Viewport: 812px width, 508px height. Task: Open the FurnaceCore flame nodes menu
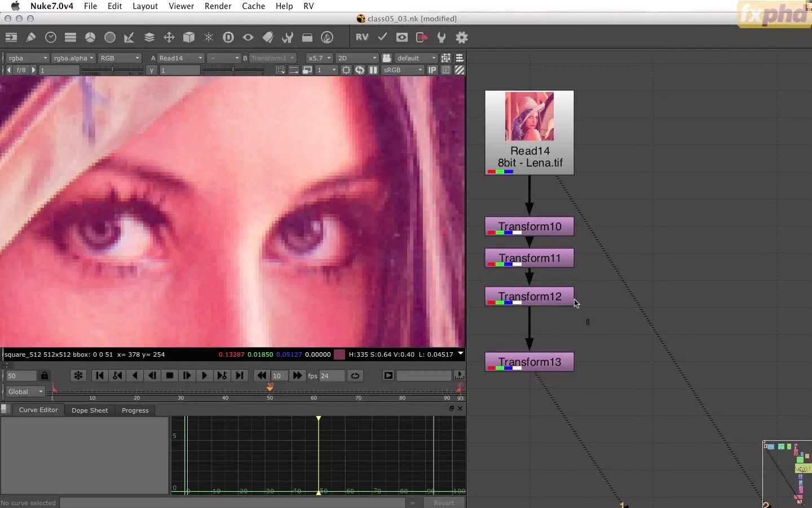point(327,37)
